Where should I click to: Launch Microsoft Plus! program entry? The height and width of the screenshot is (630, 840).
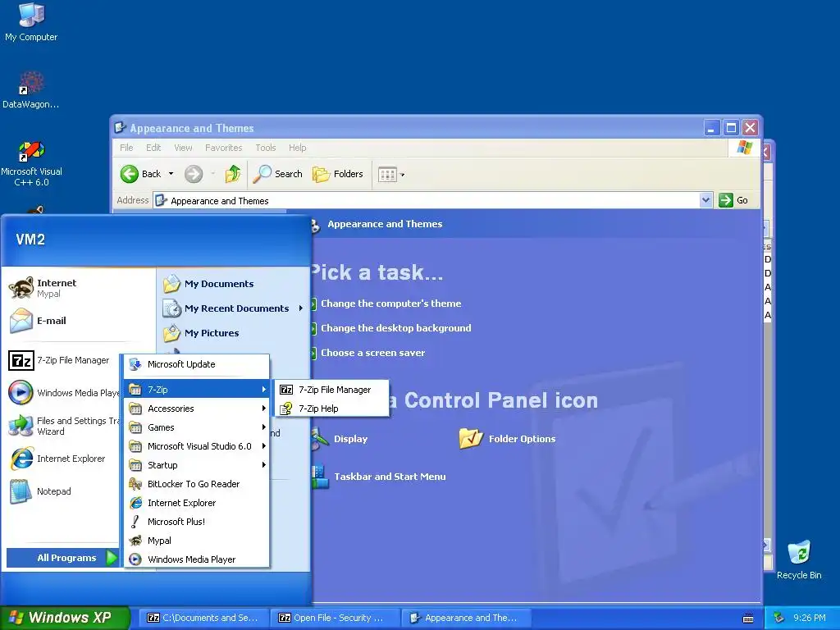197,521
